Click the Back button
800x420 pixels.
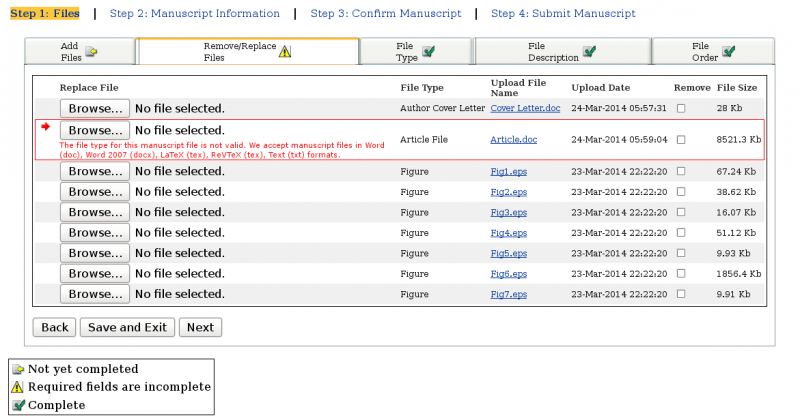point(54,327)
